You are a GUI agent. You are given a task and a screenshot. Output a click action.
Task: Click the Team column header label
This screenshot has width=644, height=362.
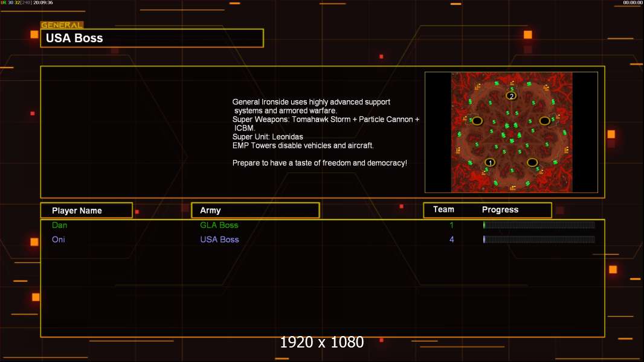pos(443,209)
